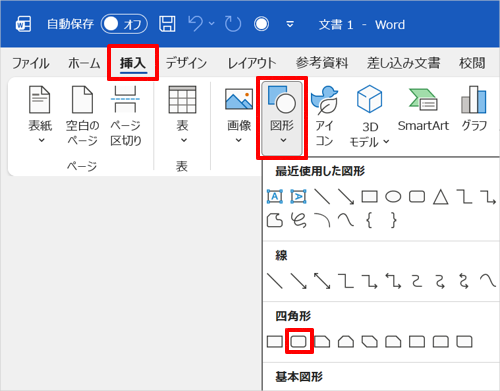Switch to the 校閲 tab
This screenshot has width=500, height=391.
(472, 63)
